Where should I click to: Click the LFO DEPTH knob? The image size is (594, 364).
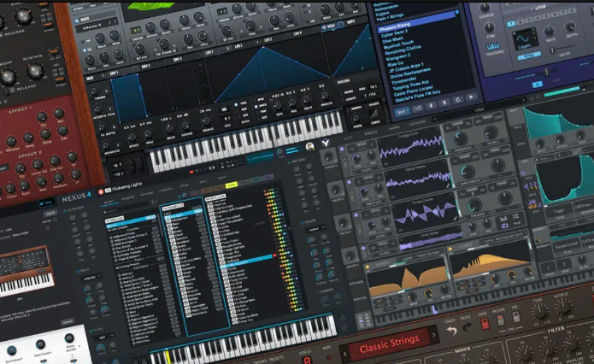point(570,26)
